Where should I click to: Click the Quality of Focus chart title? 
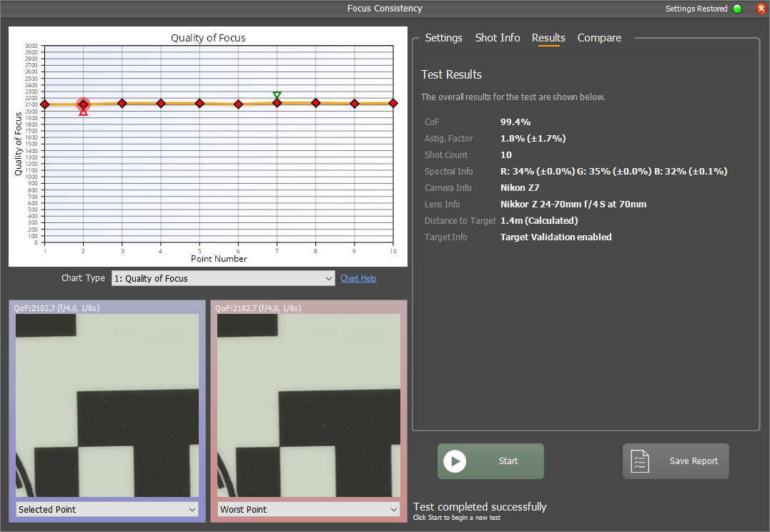[x=208, y=38]
